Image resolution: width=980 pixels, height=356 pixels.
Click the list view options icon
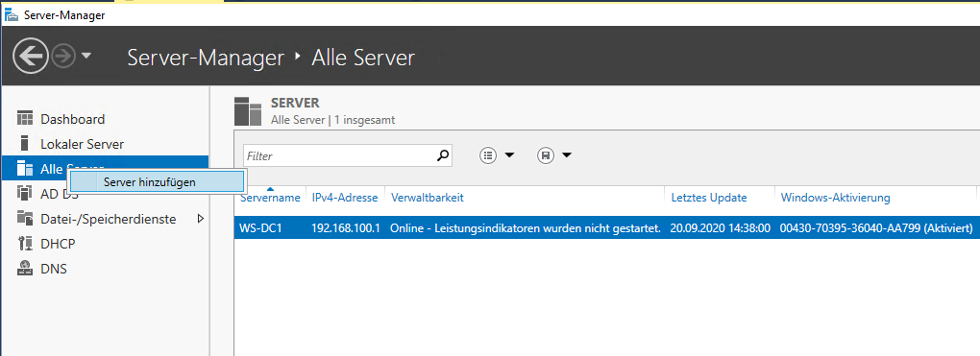coord(488,154)
